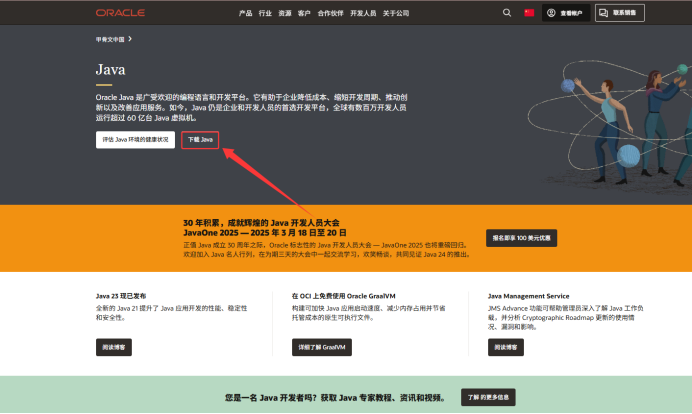Open the 开发人员 menu
The image size is (692, 414).
coord(363,13)
